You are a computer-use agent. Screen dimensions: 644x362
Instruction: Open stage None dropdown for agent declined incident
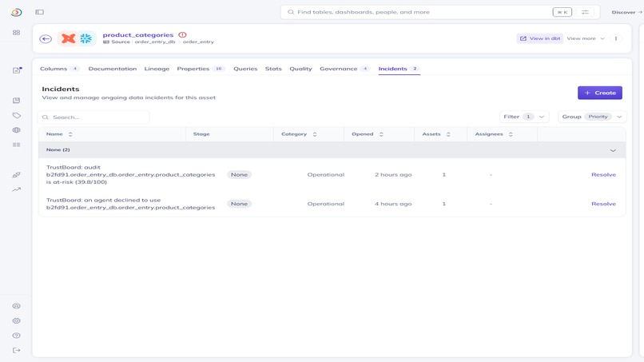coord(239,204)
